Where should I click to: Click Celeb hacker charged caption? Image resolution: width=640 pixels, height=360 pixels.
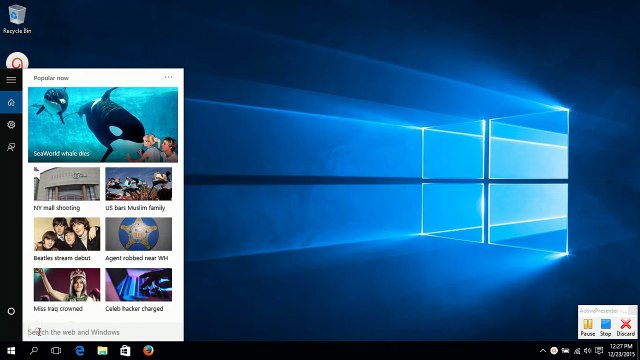(x=134, y=309)
